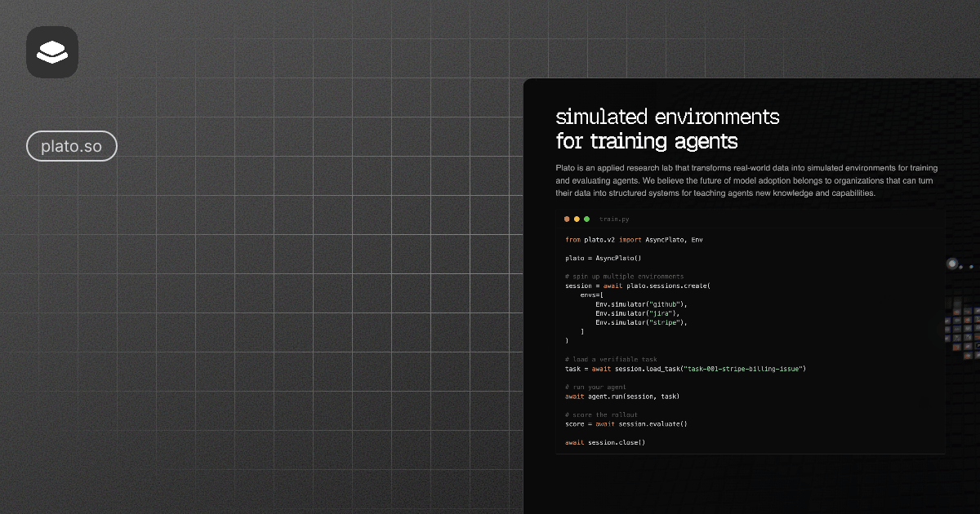Screen dimensions: 980x514
Task: Click the line "session = await plato.sessions.create("
Action: tap(638, 286)
